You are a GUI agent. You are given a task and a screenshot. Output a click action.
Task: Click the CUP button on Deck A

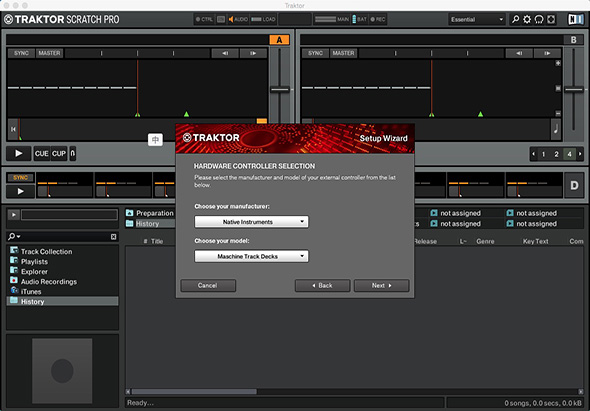pyautogui.click(x=59, y=154)
